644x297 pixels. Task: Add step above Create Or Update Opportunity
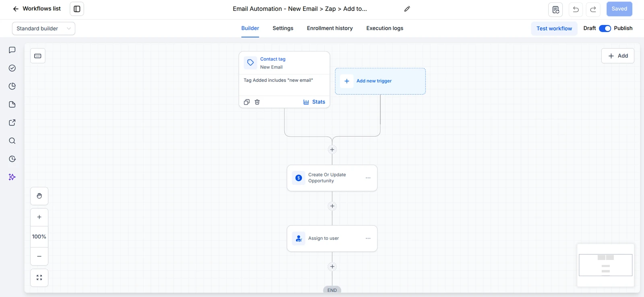[332, 150]
